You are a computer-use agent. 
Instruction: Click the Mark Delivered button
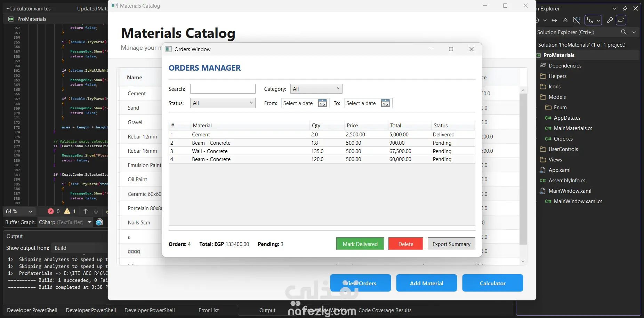(360, 244)
